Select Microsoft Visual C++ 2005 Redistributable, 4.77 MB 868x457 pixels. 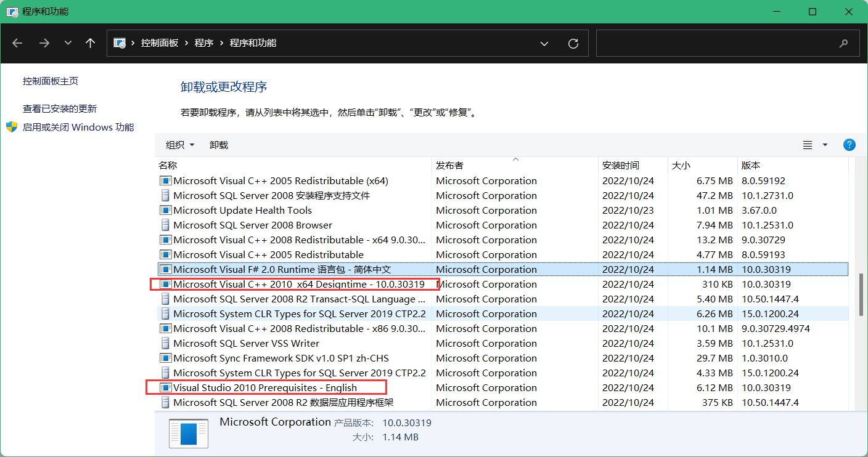click(268, 254)
